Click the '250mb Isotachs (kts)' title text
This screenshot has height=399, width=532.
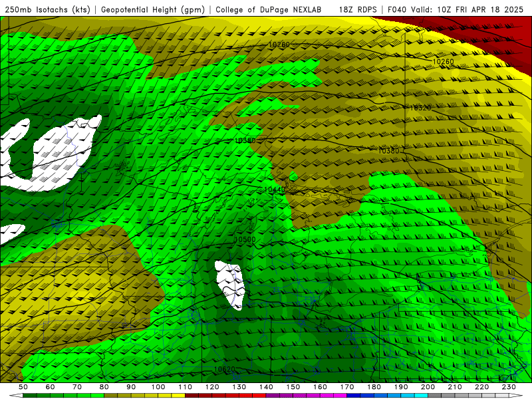[x=47, y=10]
